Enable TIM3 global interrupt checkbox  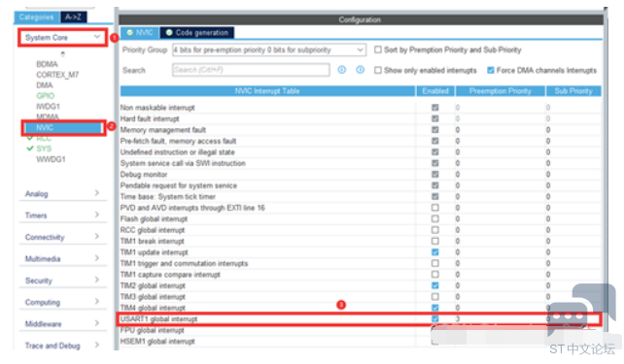pos(435,296)
